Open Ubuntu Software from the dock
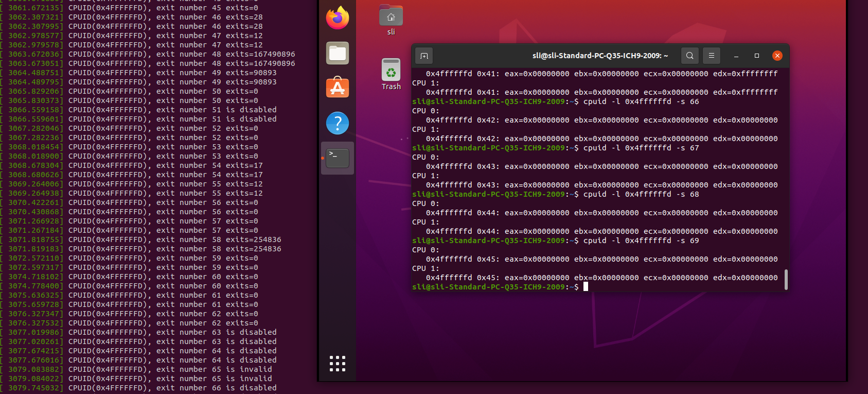This screenshot has height=394, width=868. 338,88
